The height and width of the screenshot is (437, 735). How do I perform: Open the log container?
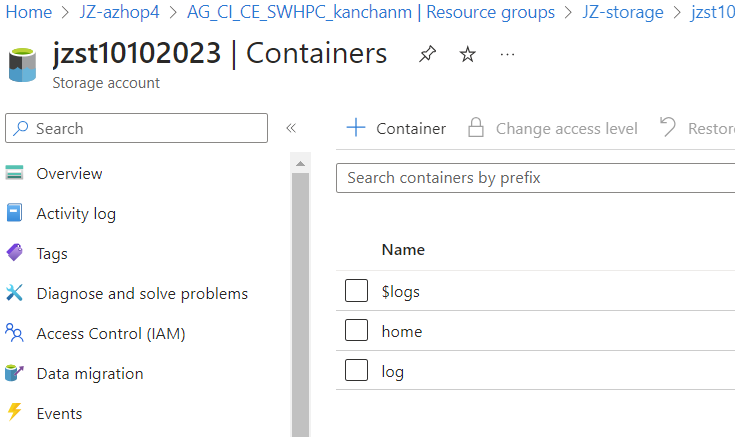[392, 372]
